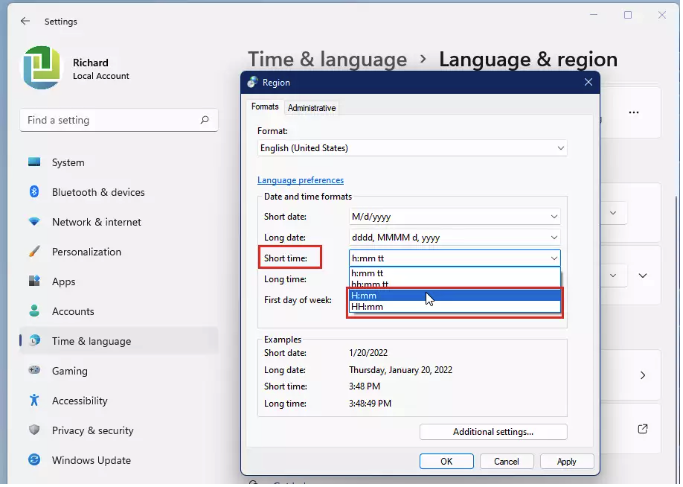Expand the downward chevron in Settings pane
The height and width of the screenshot is (487, 683).
point(642,275)
